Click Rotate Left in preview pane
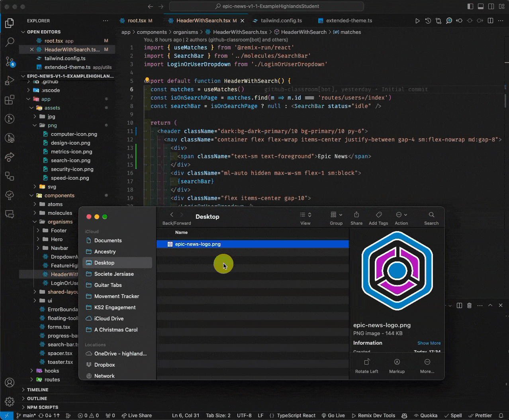Image resolution: width=509 pixels, height=420 pixels. 367,362
